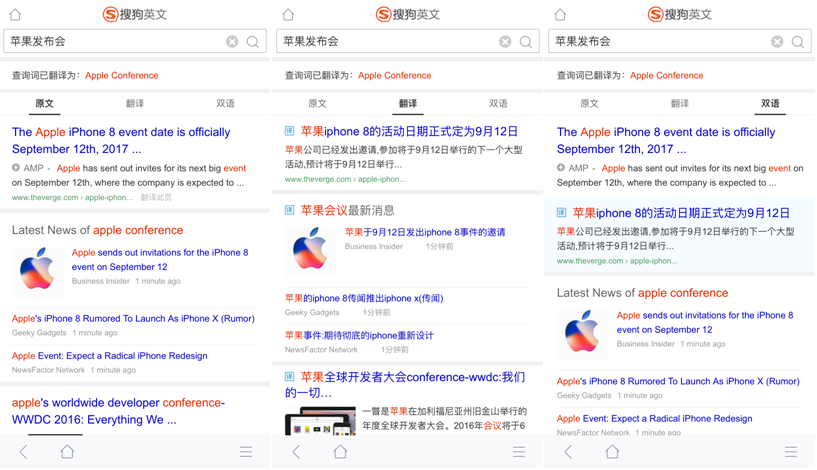This screenshot has height=470, width=817.
Task: Tap bottom home button in left panel
Action: point(67,452)
